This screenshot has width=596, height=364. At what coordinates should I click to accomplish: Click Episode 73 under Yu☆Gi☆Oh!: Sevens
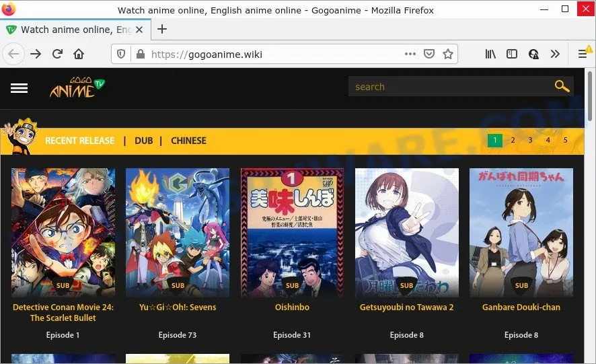[178, 335]
